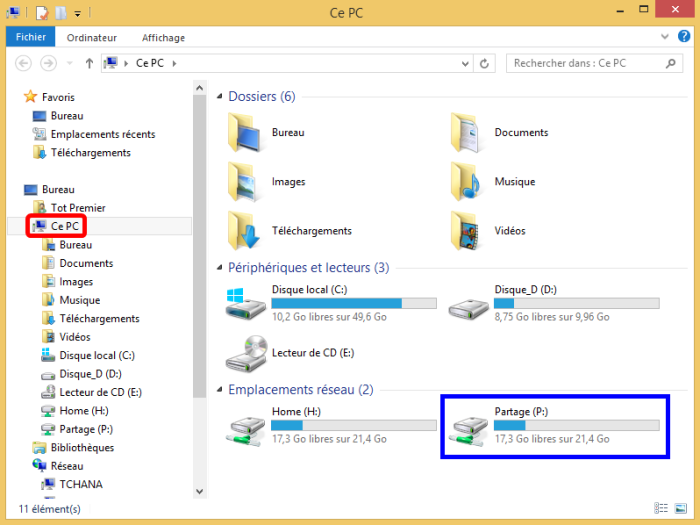Viewport: 700px width, 525px height.
Task: Click navigation pane scrollbar up arrow
Action: (200, 88)
